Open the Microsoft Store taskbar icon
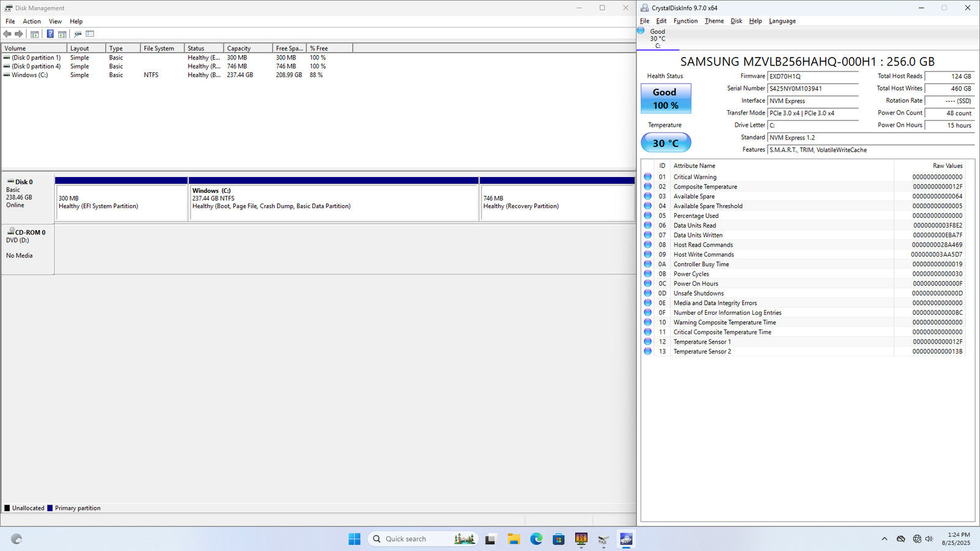Screen dimensions: 980x551 coord(558,539)
